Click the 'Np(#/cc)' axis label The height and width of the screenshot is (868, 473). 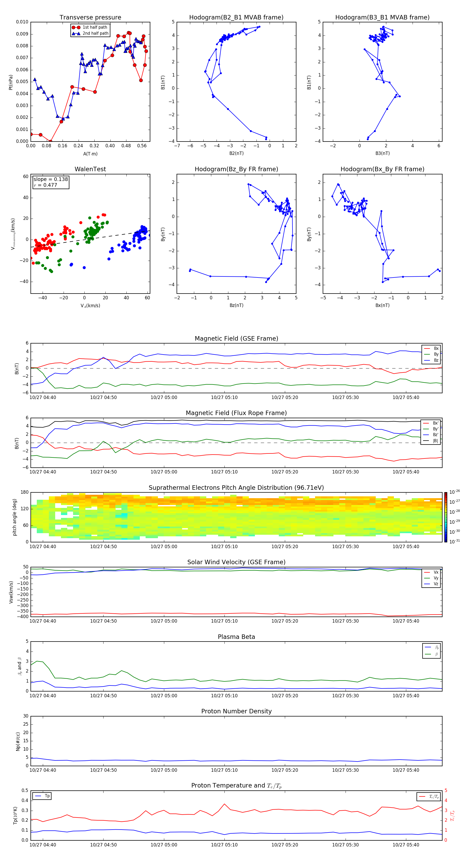18,741
